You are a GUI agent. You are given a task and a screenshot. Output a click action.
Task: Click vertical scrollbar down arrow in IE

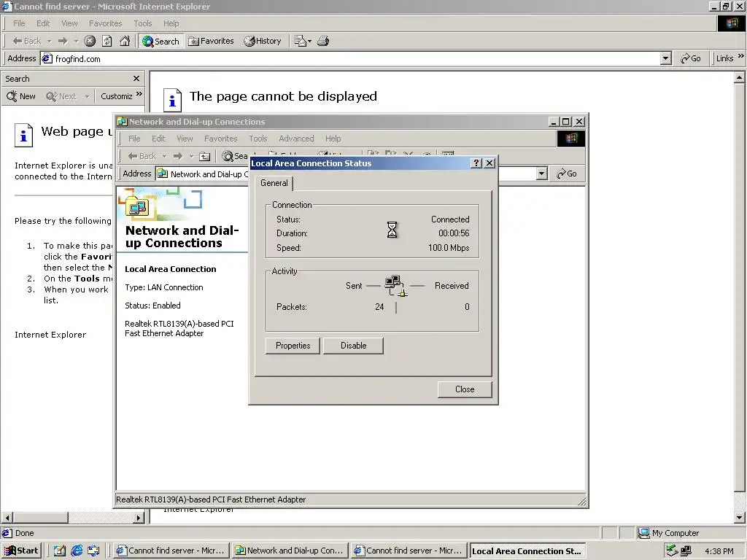click(x=740, y=518)
